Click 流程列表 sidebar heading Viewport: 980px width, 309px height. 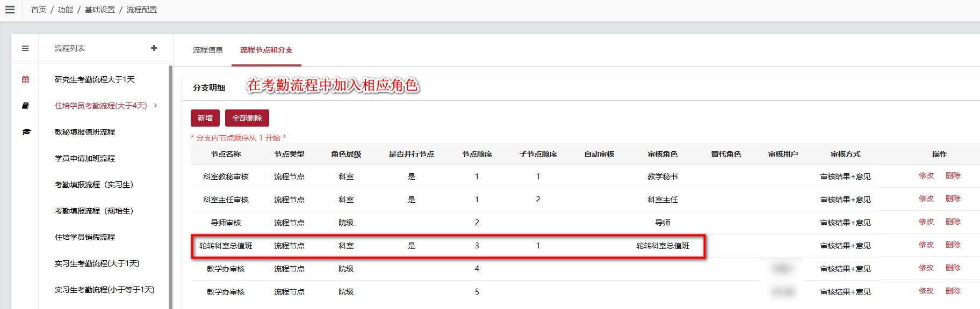pyautogui.click(x=70, y=48)
